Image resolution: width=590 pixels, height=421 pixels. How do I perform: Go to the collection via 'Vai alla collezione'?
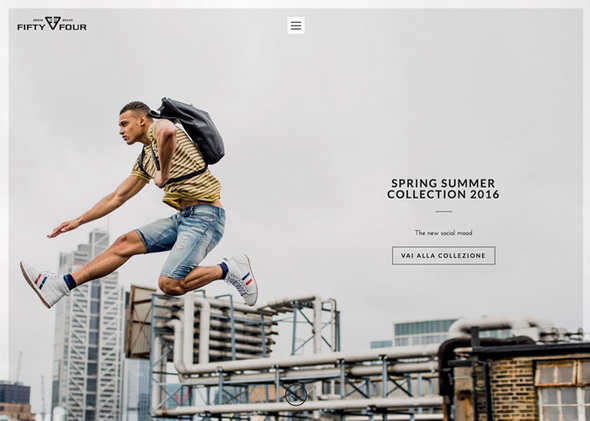444,255
